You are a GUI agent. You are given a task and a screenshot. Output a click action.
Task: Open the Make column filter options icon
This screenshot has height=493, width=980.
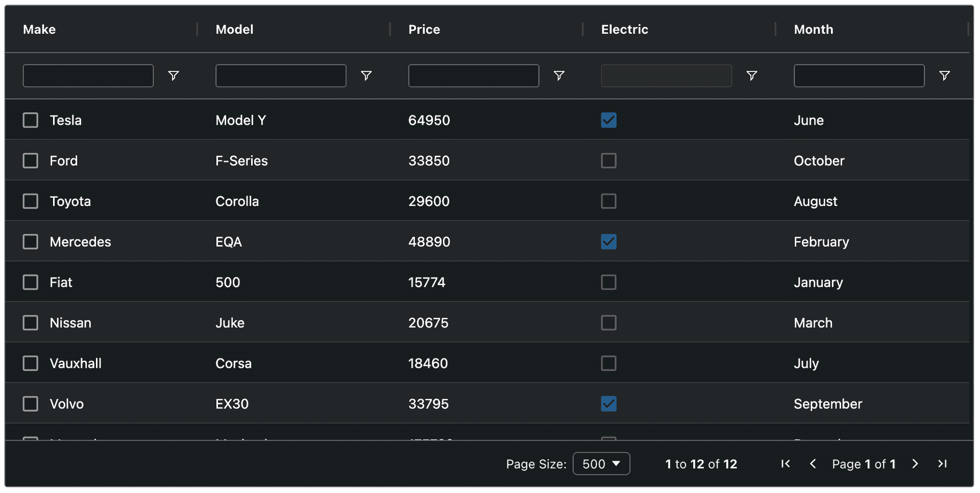click(x=174, y=76)
